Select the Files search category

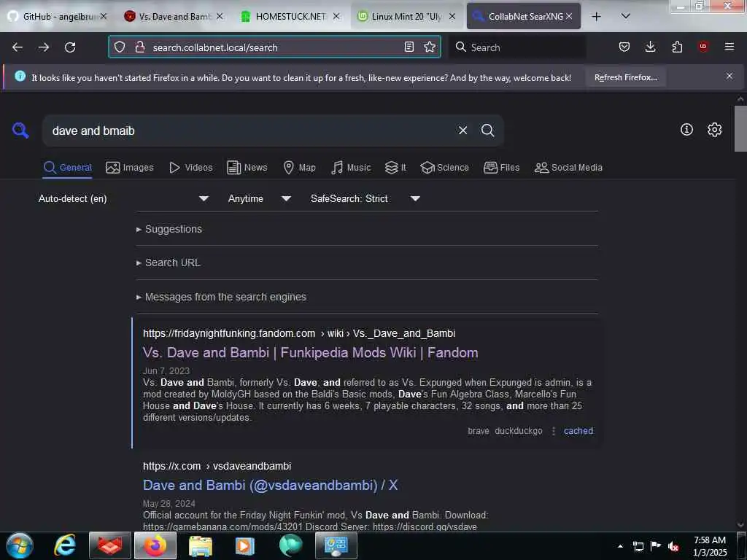(502, 168)
